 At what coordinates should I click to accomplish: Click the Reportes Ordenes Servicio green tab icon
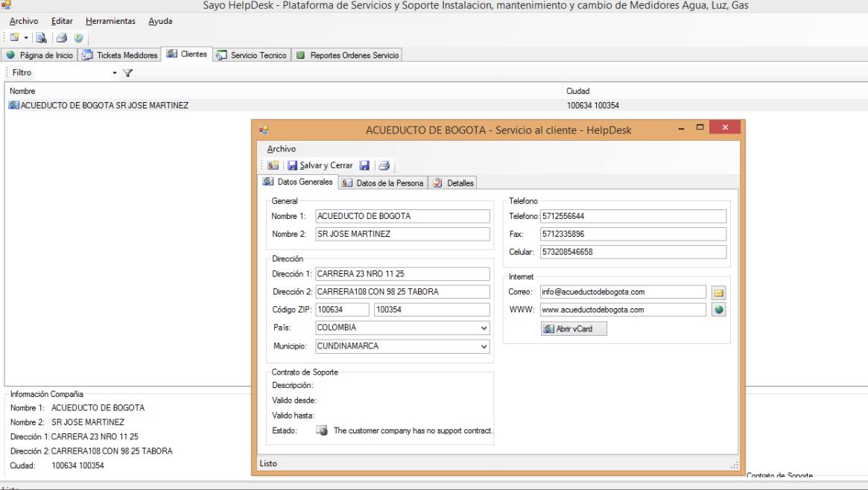point(300,55)
